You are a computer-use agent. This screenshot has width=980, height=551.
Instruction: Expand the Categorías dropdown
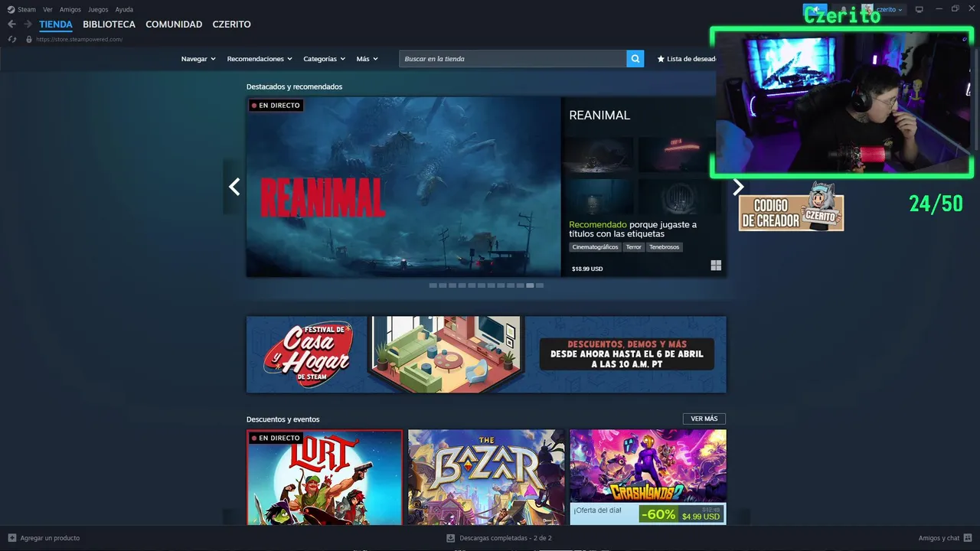tap(324, 59)
